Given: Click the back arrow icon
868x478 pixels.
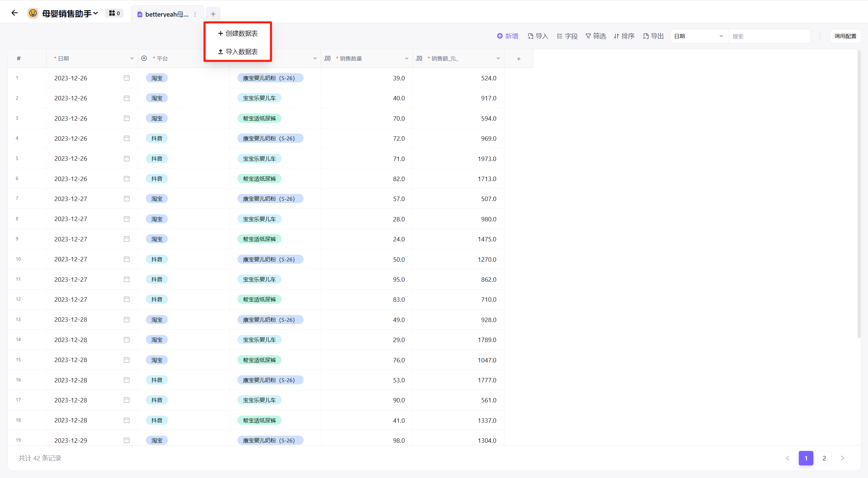Looking at the screenshot, I should 14,13.
